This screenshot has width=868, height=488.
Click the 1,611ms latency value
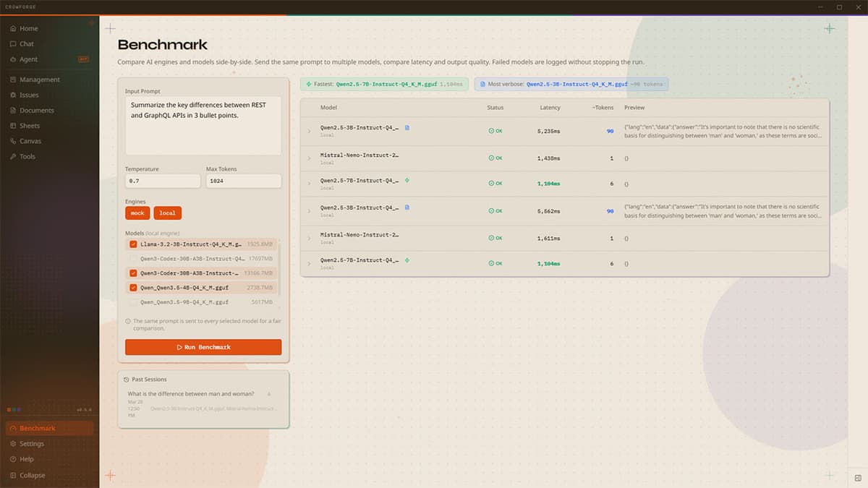tap(548, 238)
